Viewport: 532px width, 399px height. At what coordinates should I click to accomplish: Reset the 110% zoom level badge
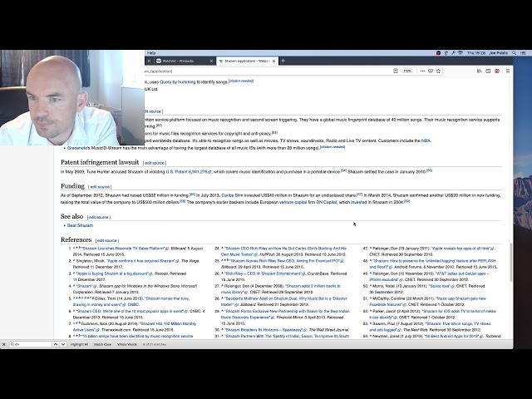(407, 71)
